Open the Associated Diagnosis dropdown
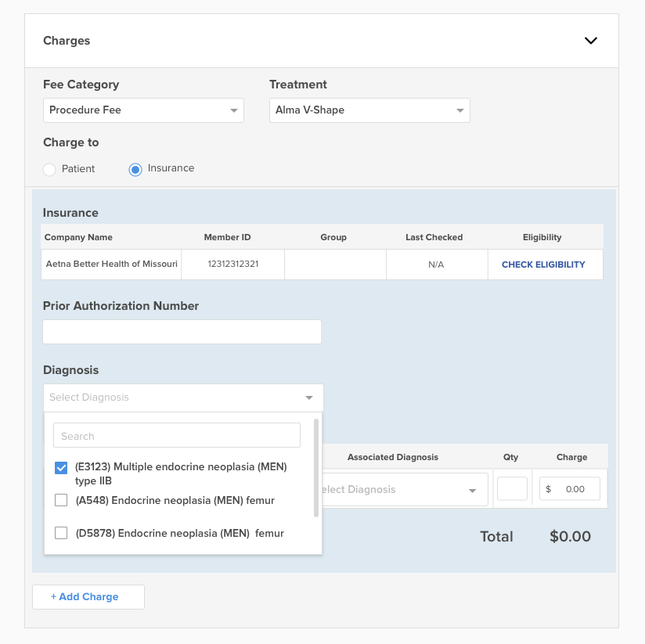Screen dimensions: 645x644 pyautogui.click(x=405, y=489)
